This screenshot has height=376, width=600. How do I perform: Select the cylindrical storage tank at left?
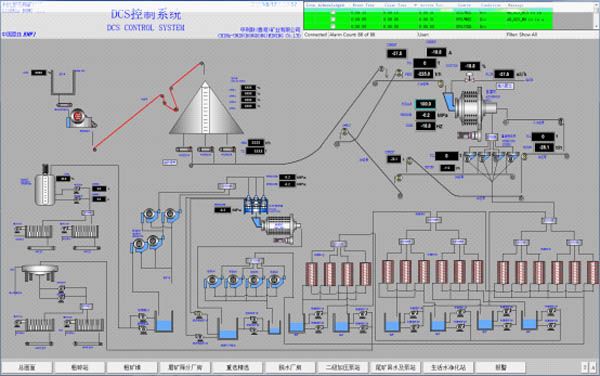click(x=45, y=187)
